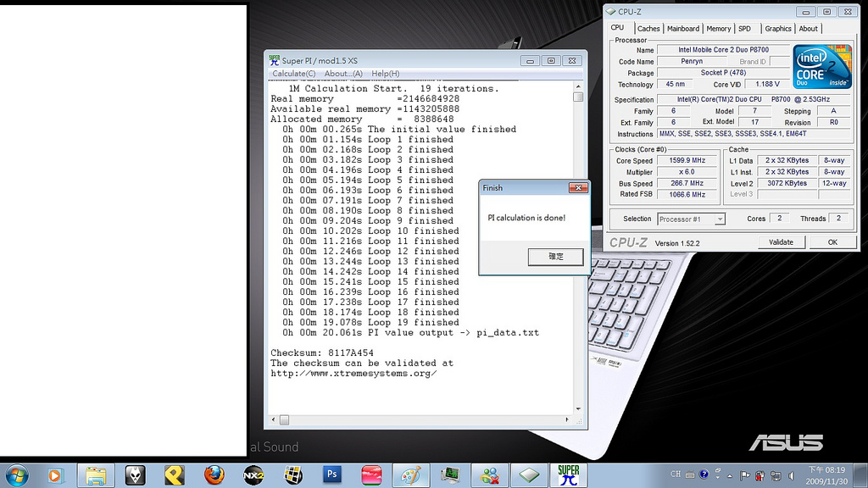
Task: Click the Checksum: 8117A454 line
Action: (x=322, y=353)
